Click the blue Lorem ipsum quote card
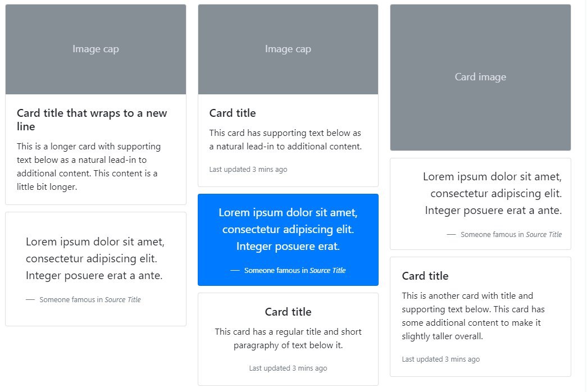The height and width of the screenshot is (392, 587). [288, 240]
